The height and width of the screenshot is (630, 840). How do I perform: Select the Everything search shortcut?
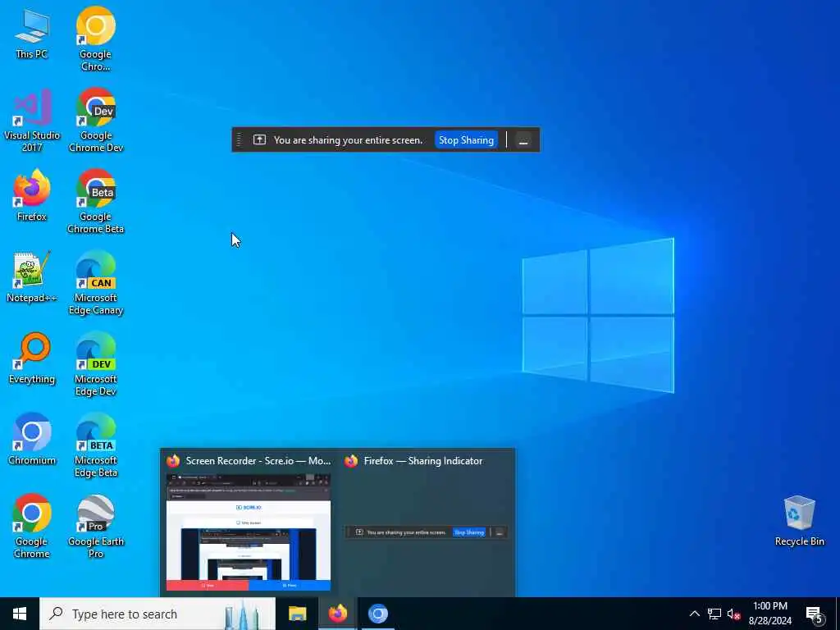[x=32, y=358]
